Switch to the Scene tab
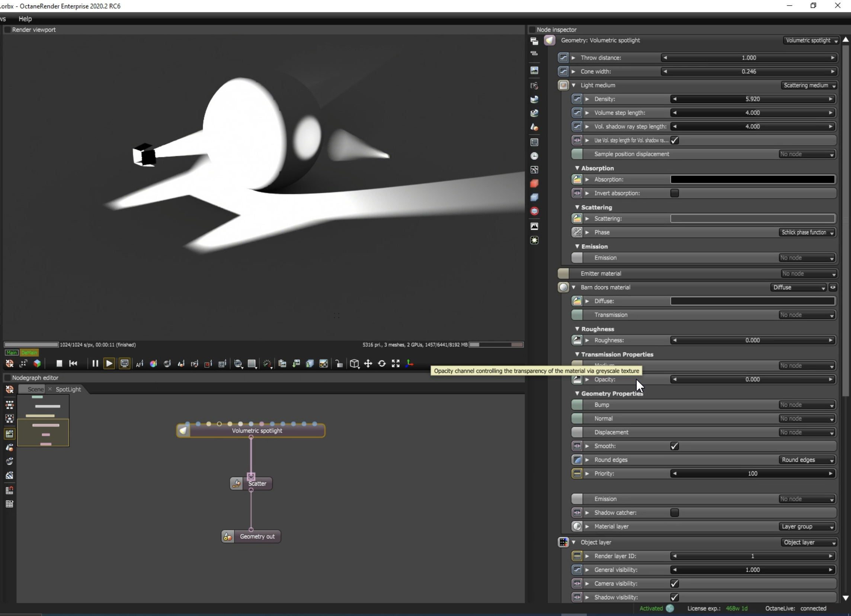Viewport: 851px width, 616px height. click(35, 389)
